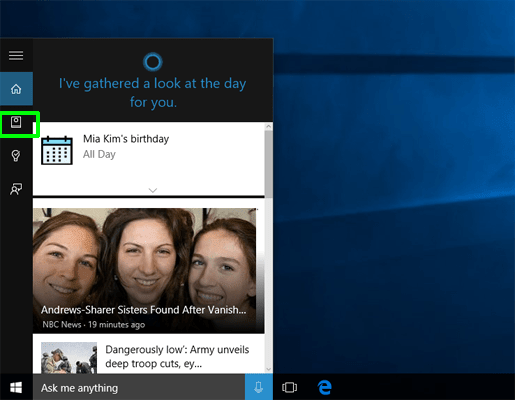Screen dimensions: 515x400
Task: Open Reminders via the lightbulb icon
Action: point(16,155)
